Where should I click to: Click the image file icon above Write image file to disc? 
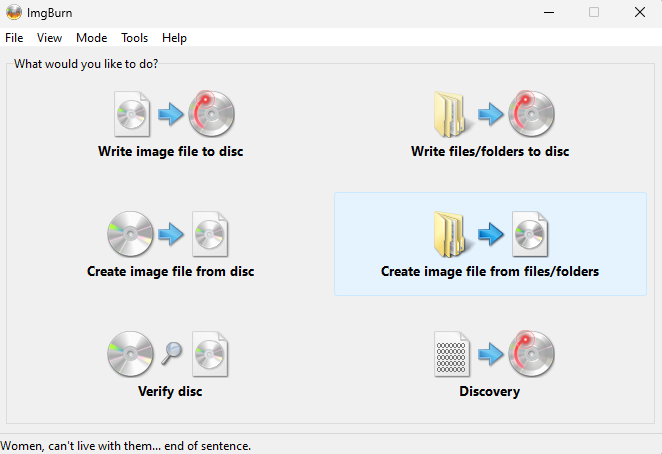click(132, 113)
